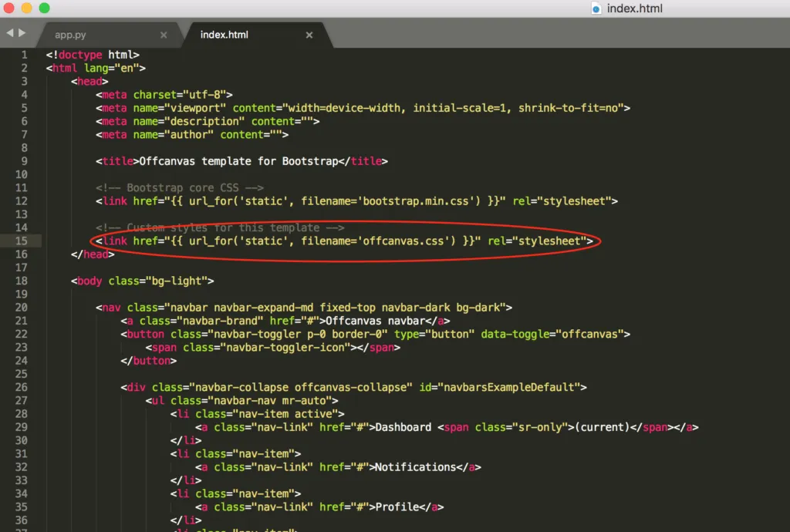Click line number 15 in the gutter

(x=21, y=241)
